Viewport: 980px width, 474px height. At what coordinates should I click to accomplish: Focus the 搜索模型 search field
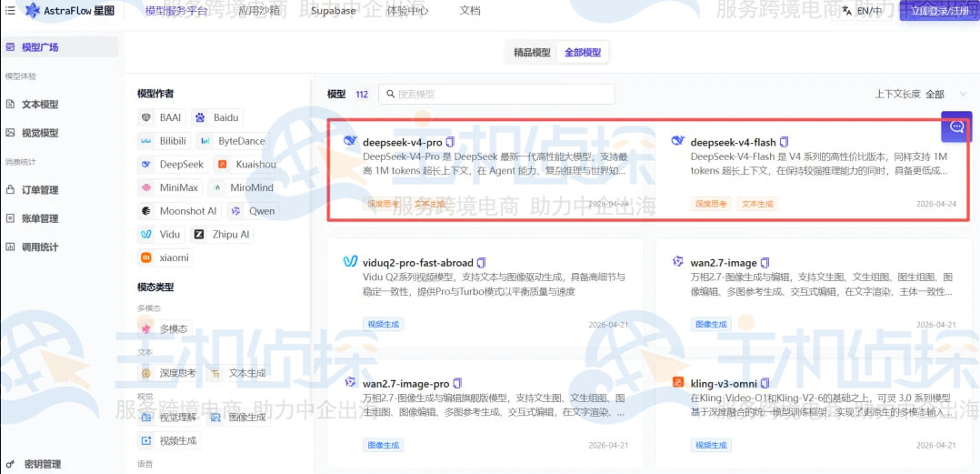coord(497,95)
